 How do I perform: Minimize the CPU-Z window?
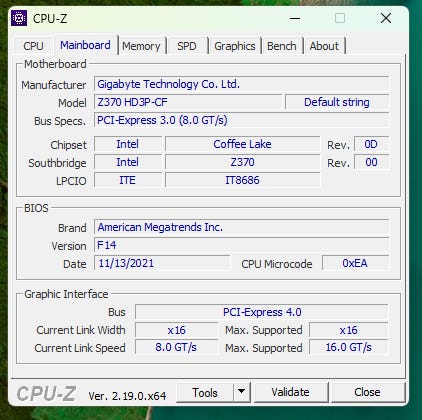tap(295, 18)
